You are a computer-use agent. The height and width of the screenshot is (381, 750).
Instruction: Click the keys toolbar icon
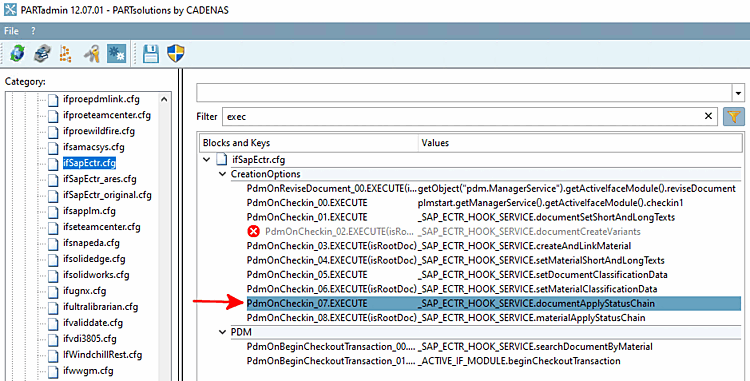[x=91, y=54]
